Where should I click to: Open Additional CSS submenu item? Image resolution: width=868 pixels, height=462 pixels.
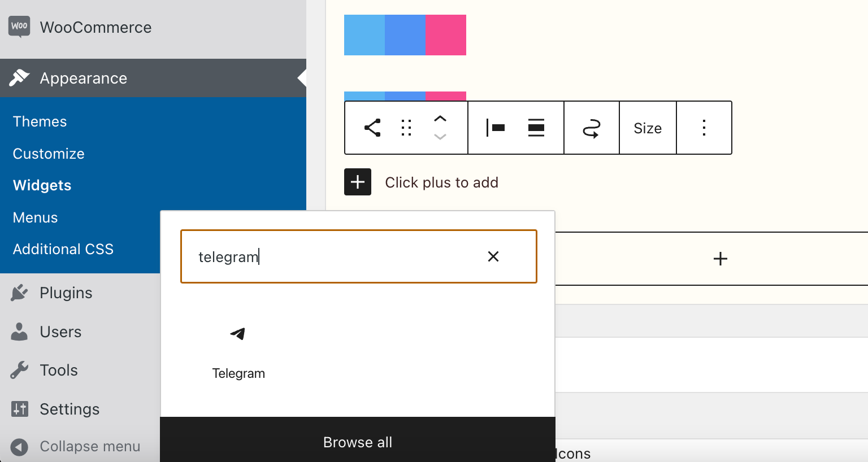(x=63, y=249)
